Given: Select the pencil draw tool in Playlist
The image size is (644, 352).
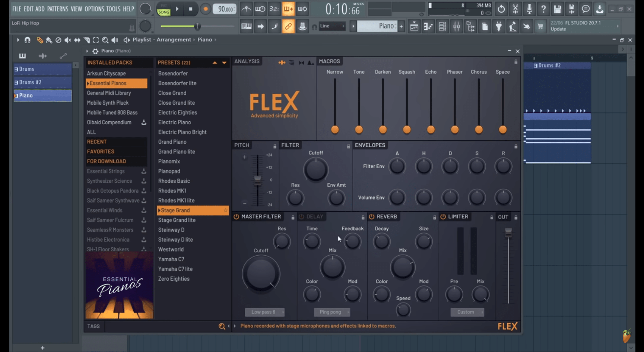Looking at the screenshot, I should tap(39, 40).
